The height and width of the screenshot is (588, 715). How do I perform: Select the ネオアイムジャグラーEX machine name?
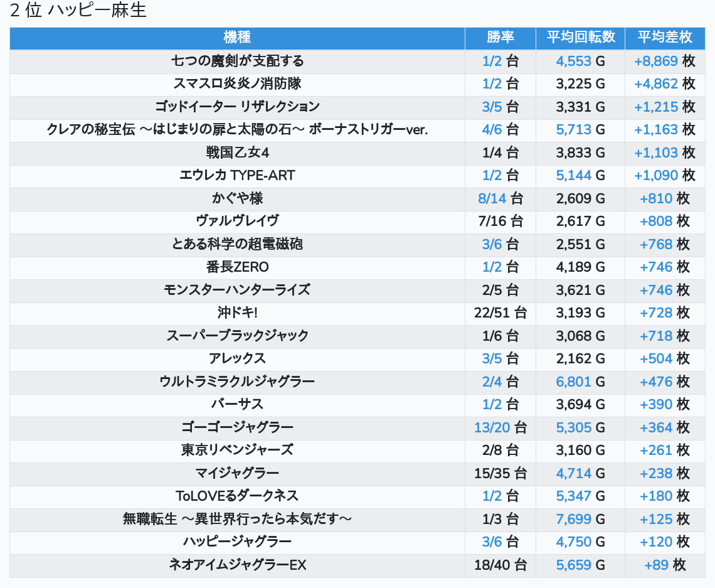click(237, 565)
